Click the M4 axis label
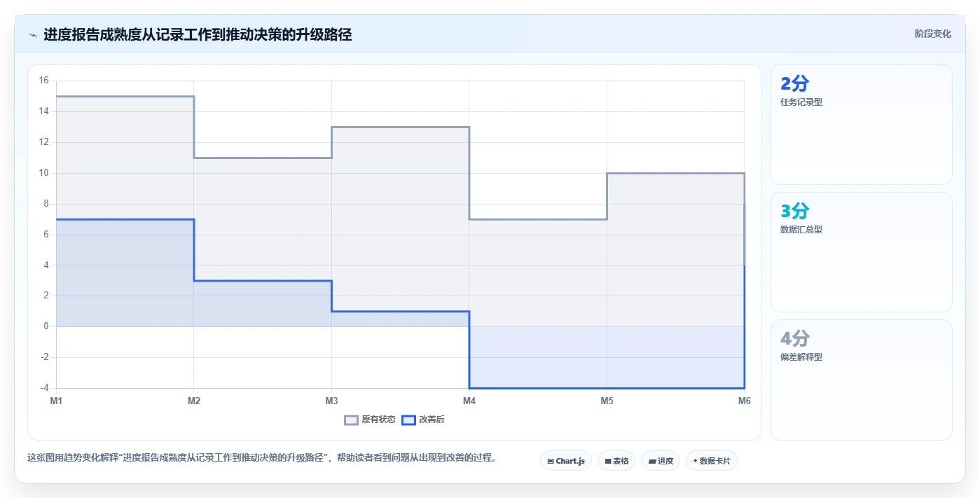The width and height of the screenshot is (980, 498). coord(469,401)
